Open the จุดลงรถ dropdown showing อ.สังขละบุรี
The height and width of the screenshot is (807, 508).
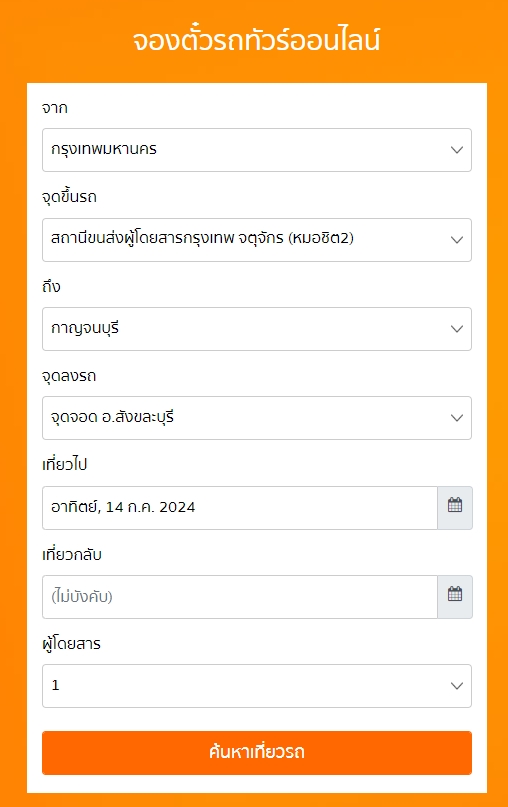point(257,418)
